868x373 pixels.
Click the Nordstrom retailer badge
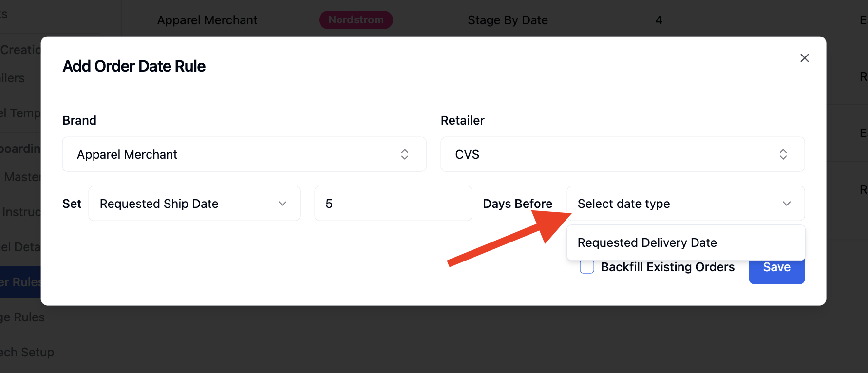click(x=356, y=20)
